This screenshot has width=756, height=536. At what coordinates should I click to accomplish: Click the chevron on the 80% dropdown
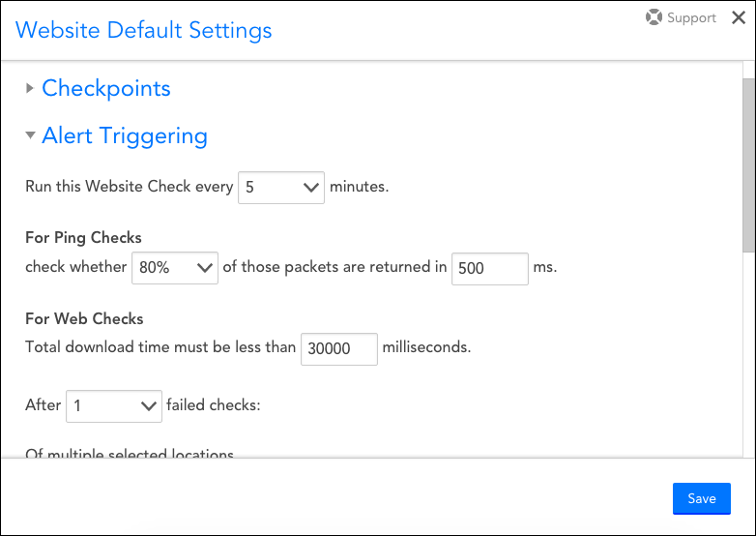205,268
